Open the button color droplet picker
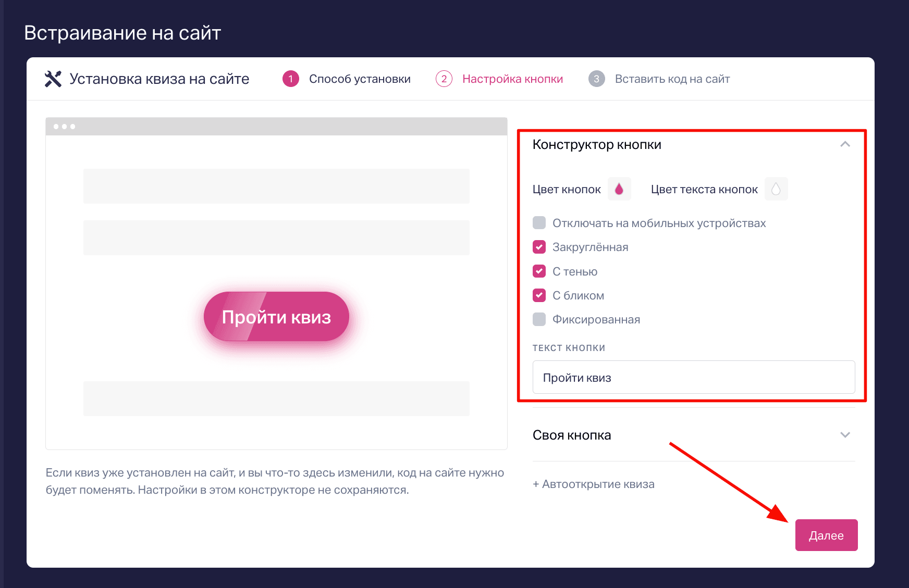Viewport: 909px width, 588px height. pos(619,189)
